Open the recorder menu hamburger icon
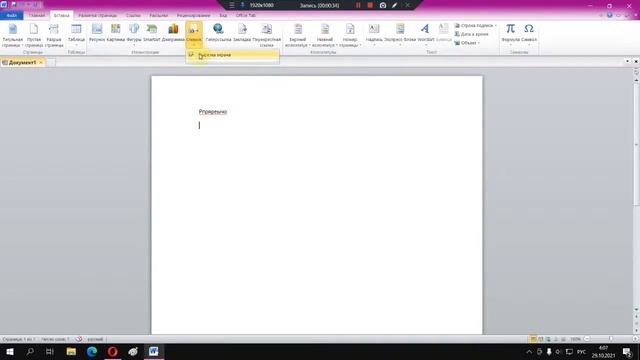Viewport: 640px width, 360px height. click(x=231, y=5)
